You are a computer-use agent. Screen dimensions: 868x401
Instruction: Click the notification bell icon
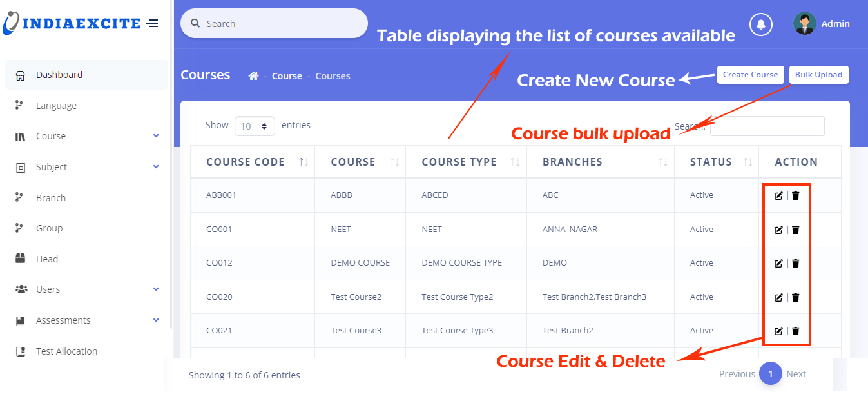[761, 24]
